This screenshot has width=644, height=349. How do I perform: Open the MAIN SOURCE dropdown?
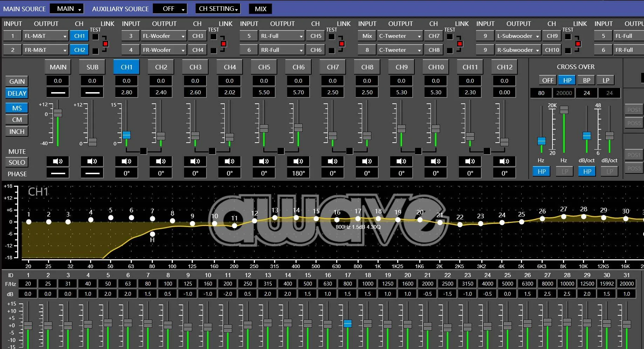click(67, 9)
